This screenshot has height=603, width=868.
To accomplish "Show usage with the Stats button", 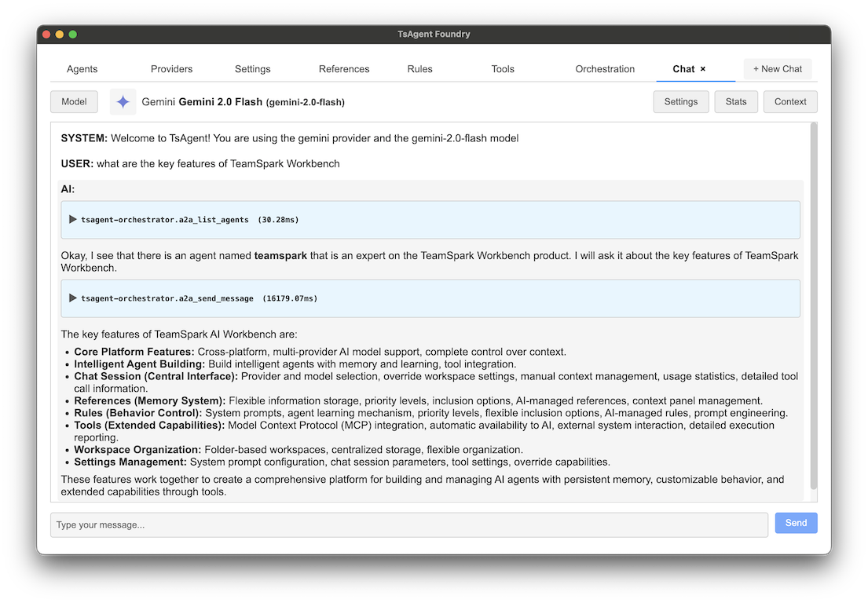I will 736,102.
